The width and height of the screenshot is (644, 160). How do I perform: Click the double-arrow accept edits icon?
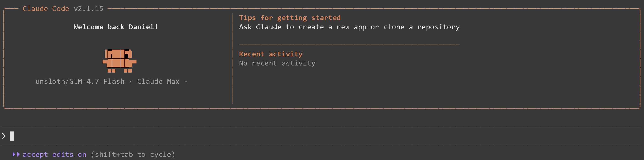pos(16,155)
